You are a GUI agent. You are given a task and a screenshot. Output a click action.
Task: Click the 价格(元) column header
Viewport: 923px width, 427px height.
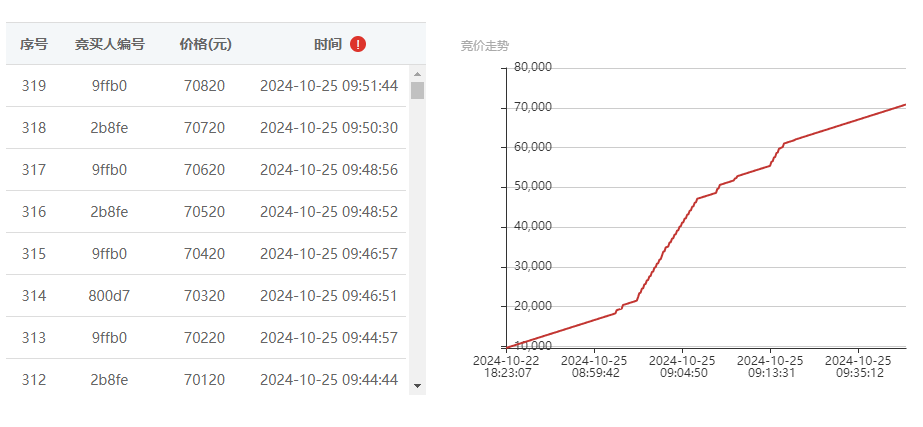click(x=205, y=44)
